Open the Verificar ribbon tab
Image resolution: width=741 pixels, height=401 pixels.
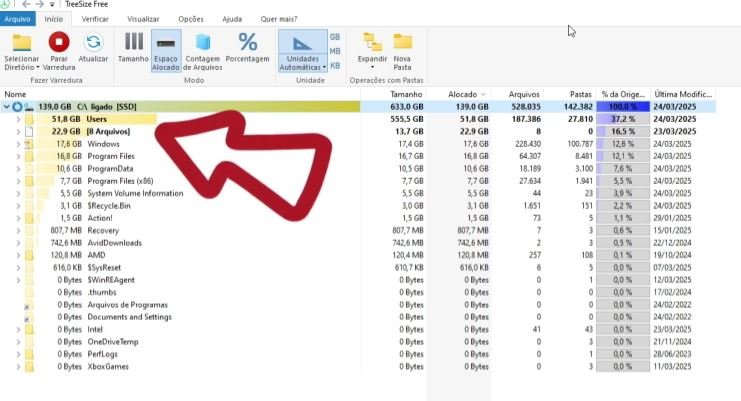point(95,19)
